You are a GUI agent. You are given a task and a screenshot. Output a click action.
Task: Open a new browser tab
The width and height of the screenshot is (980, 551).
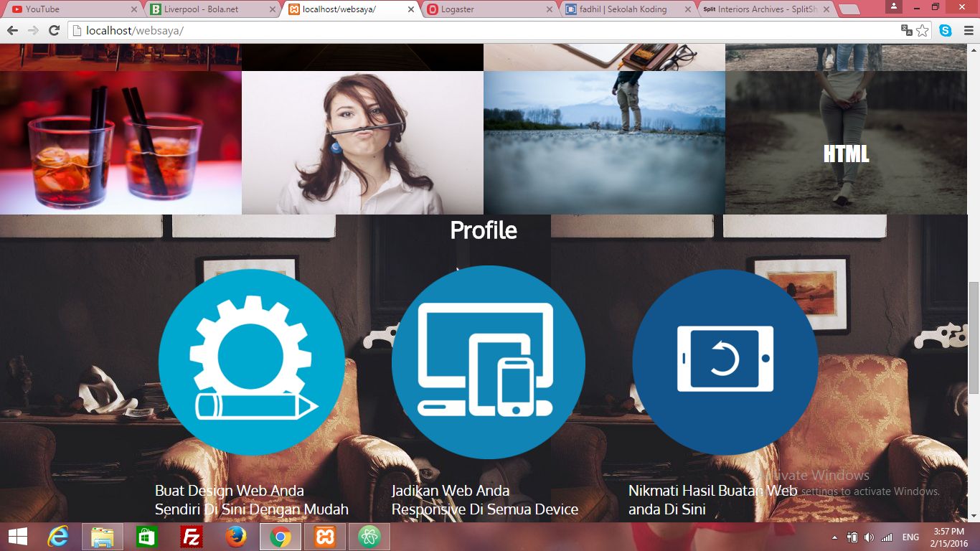(x=849, y=9)
